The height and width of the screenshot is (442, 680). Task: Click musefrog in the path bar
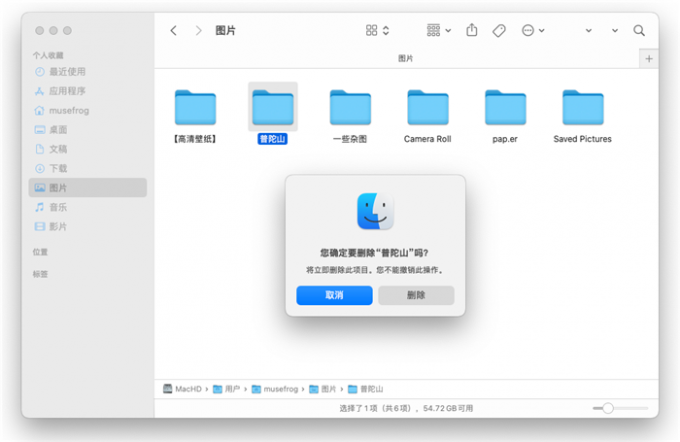[275, 389]
